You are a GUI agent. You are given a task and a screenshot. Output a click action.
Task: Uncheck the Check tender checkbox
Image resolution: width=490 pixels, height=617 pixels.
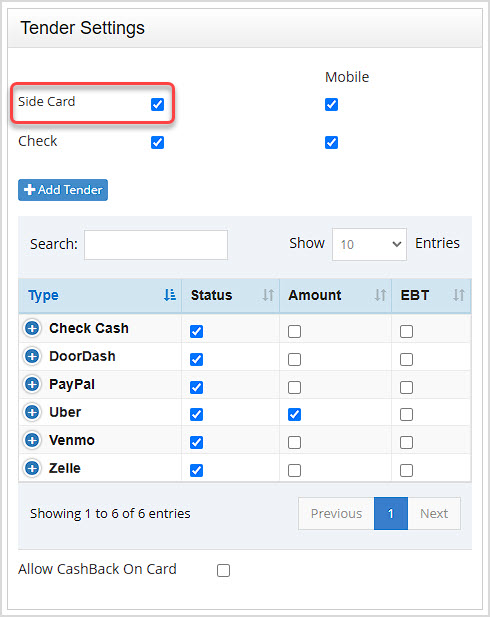point(157,142)
